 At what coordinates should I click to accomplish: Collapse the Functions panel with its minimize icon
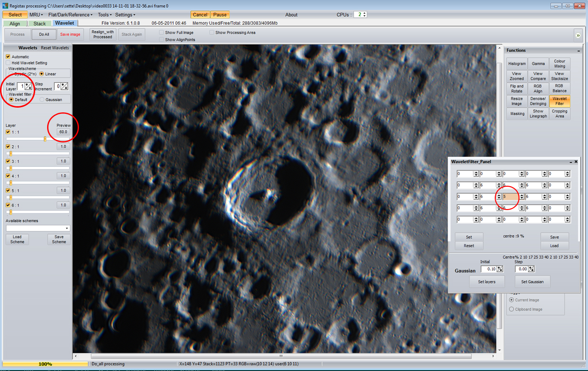pos(579,50)
